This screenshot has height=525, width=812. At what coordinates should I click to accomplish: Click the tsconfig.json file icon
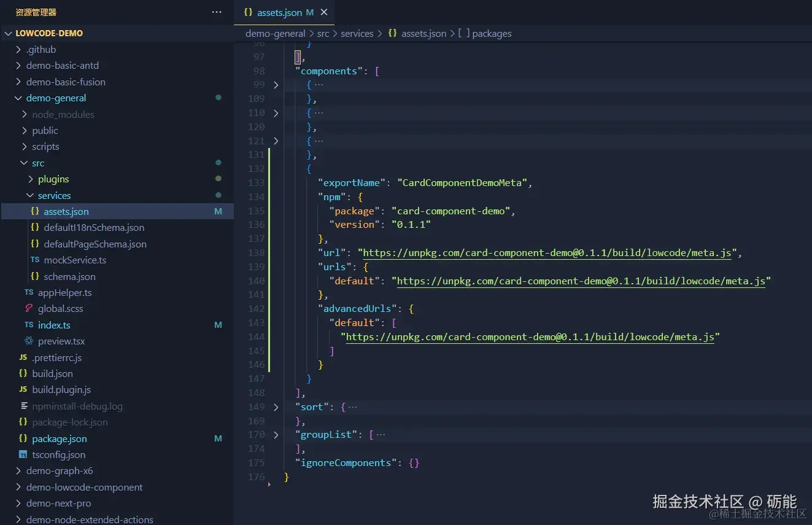(23, 454)
